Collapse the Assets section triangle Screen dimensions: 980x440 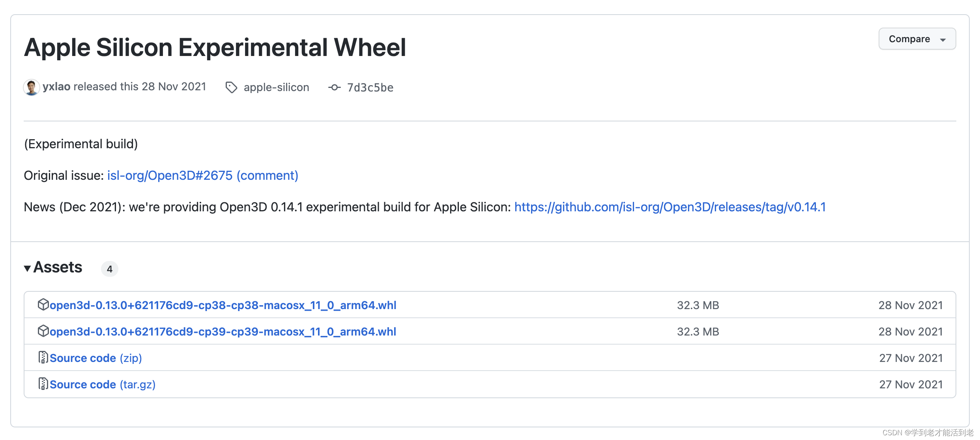coord(27,268)
